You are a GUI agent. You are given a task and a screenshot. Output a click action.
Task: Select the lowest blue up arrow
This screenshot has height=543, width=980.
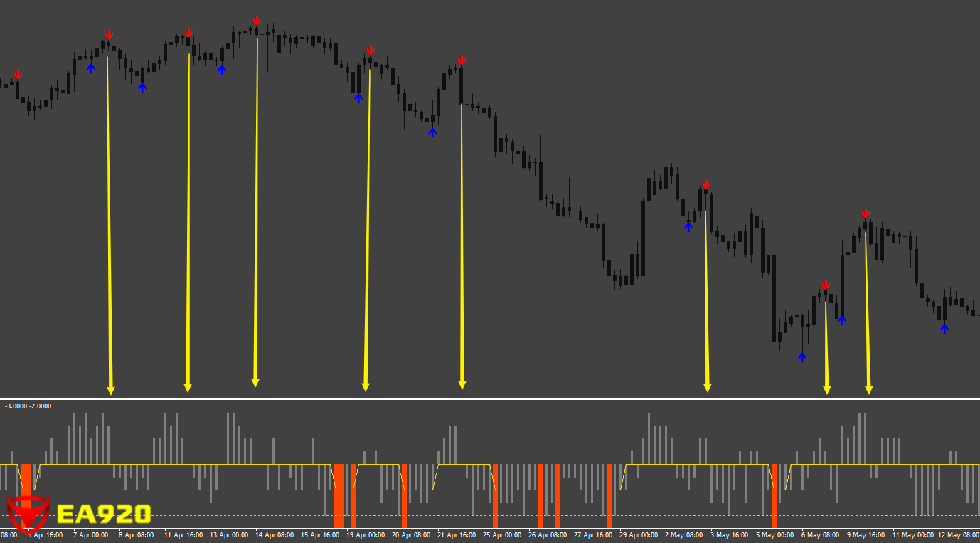point(802,357)
